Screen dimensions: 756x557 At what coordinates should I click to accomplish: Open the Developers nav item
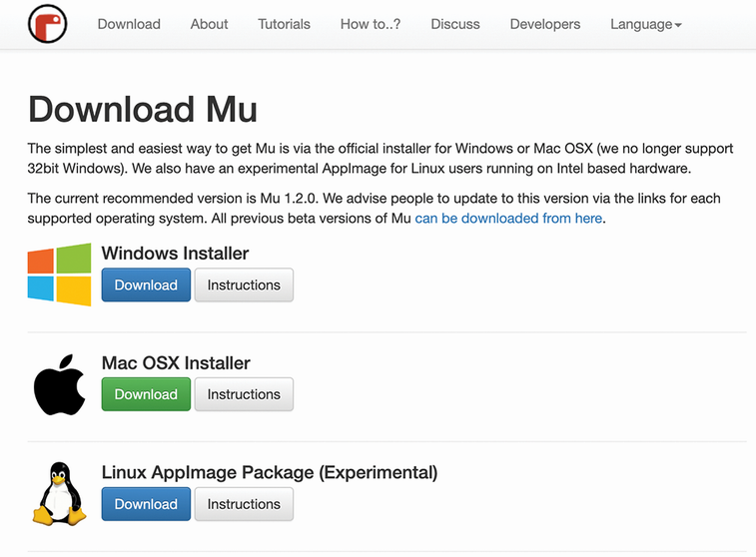click(x=545, y=24)
